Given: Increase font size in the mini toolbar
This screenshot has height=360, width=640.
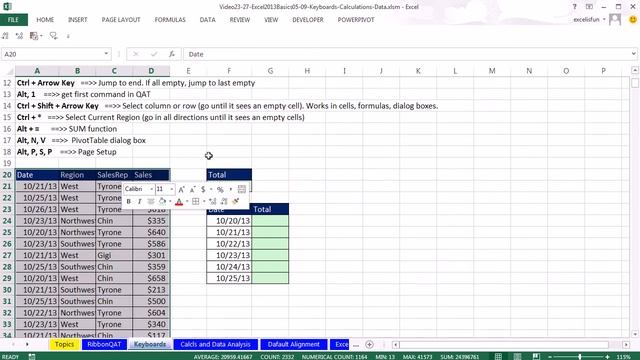Looking at the screenshot, I should (182, 189).
